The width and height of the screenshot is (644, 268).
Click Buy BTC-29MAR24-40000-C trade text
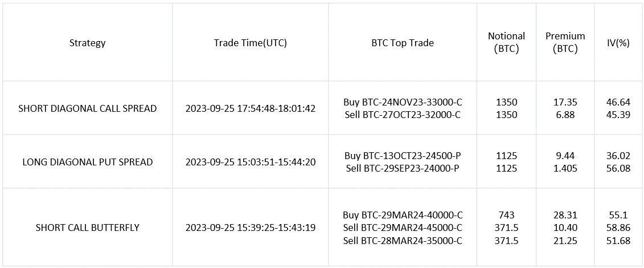[403, 214]
